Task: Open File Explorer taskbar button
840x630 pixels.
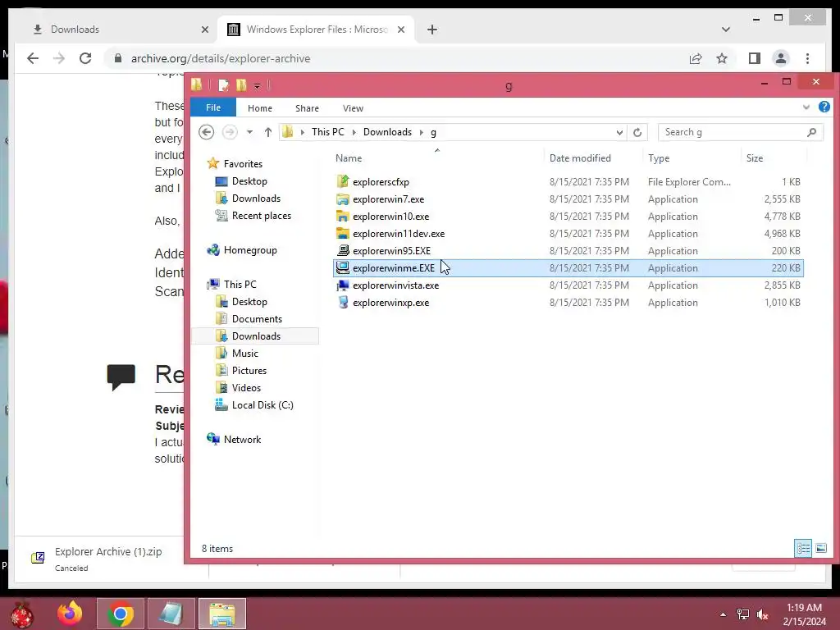Action: (x=222, y=614)
